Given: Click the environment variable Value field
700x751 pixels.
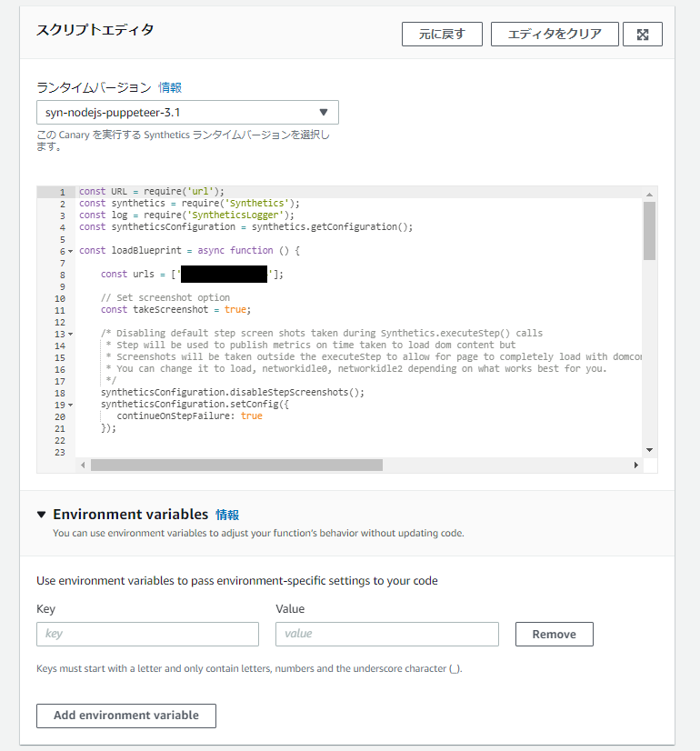Looking at the screenshot, I should coord(387,634).
